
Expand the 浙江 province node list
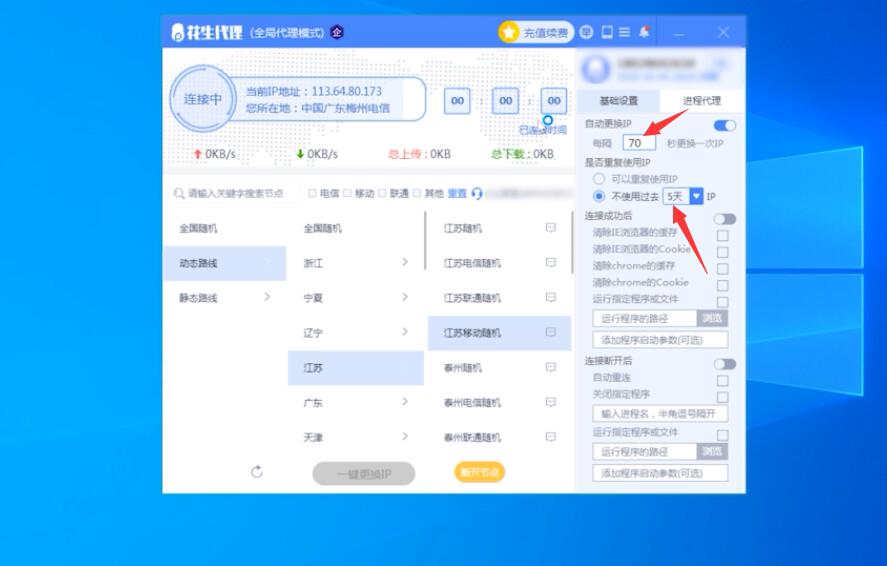tap(404, 262)
